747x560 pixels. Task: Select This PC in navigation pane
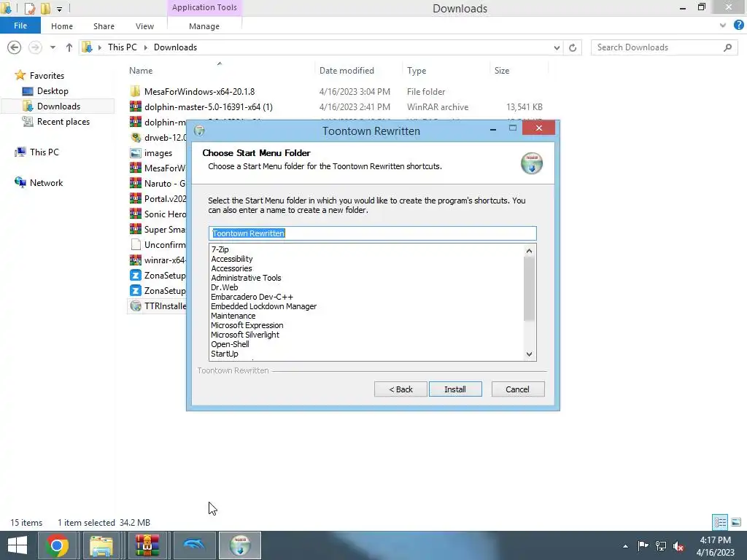click(x=44, y=152)
